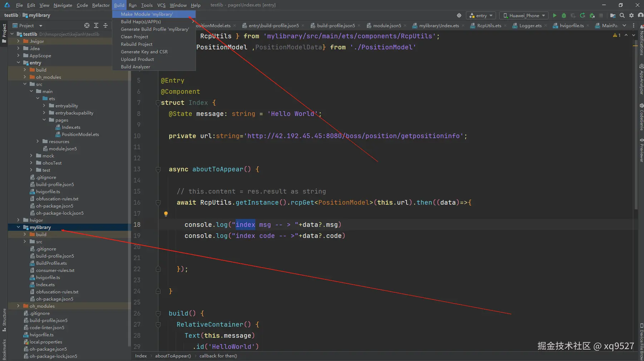Fold the aboutToAppear() function in gutter
Image resolution: width=644 pixels, height=361 pixels.
click(158, 169)
